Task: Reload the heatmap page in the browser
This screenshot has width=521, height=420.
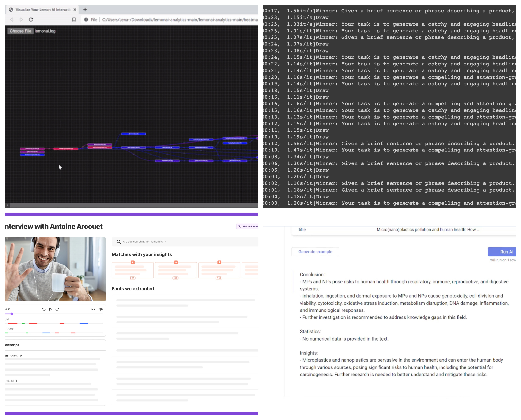Action: 31,20
